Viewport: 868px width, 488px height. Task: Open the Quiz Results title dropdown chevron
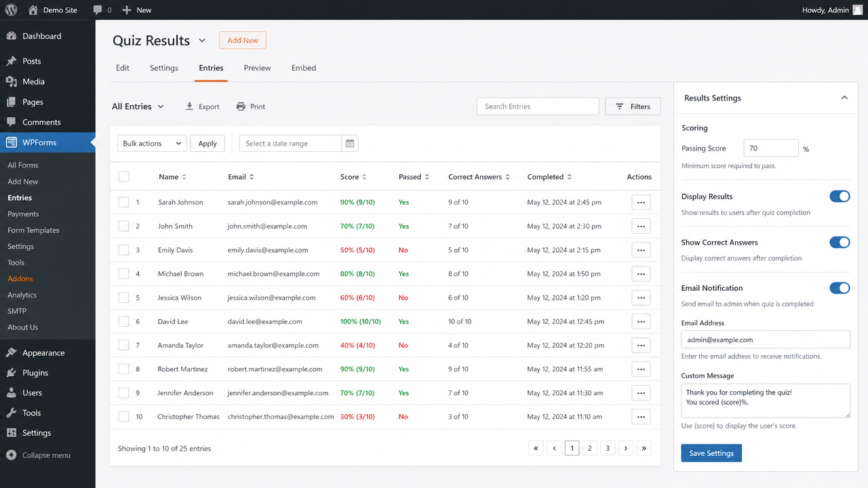201,41
